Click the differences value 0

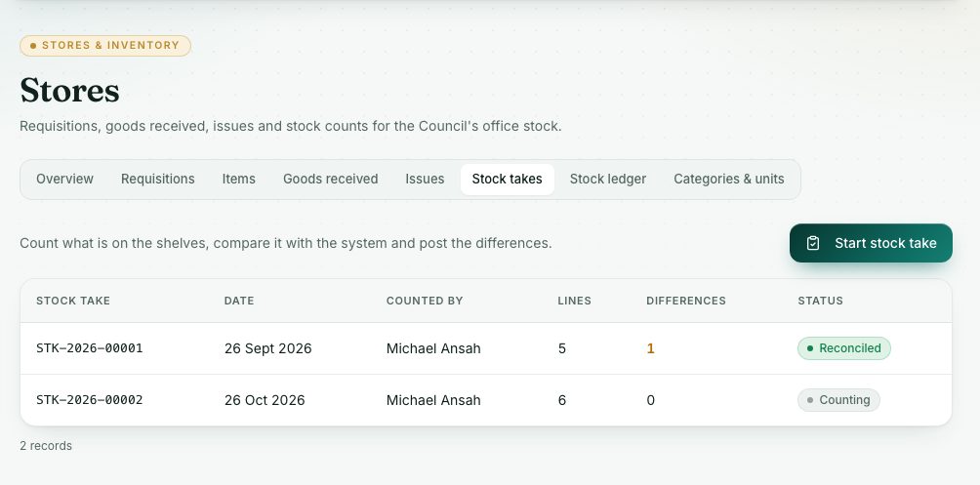click(651, 400)
